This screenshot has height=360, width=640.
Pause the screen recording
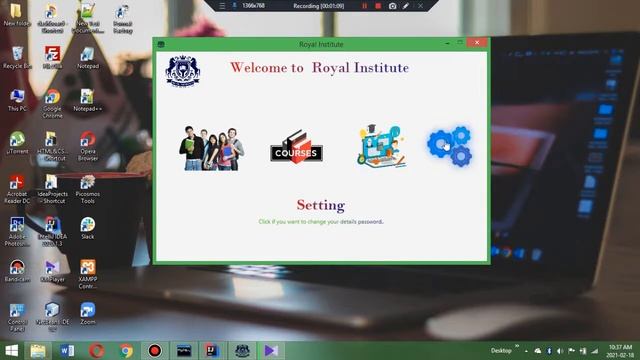[x=364, y=6]
